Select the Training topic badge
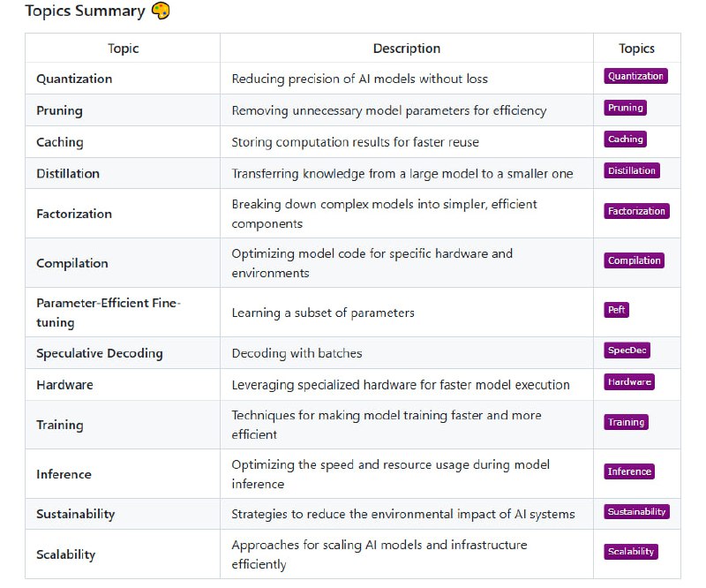Image resolution: width=706 pixels, height=588 pixels. (627, 423)
